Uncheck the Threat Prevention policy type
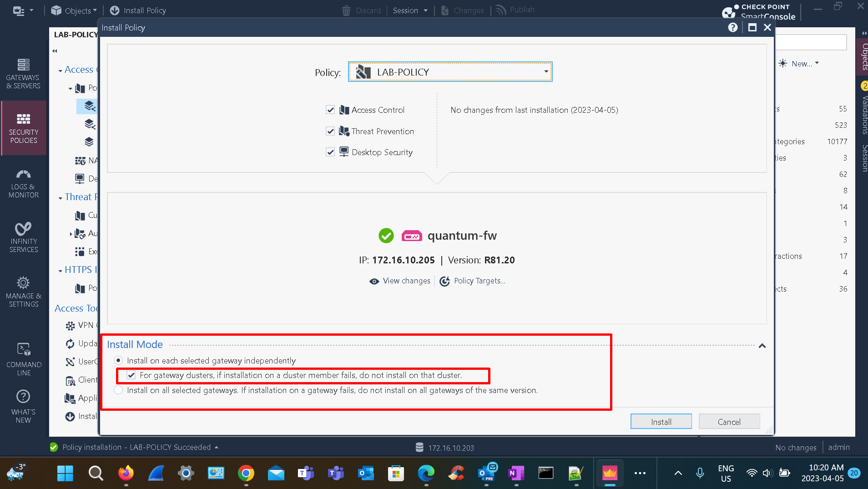Viewport: 868px width, 489px height. [330, 131]
